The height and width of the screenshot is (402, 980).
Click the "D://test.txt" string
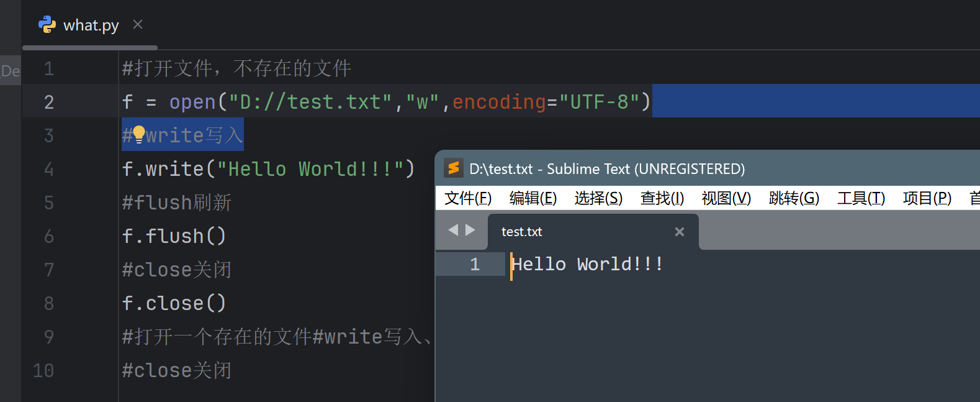click(310, 102)
